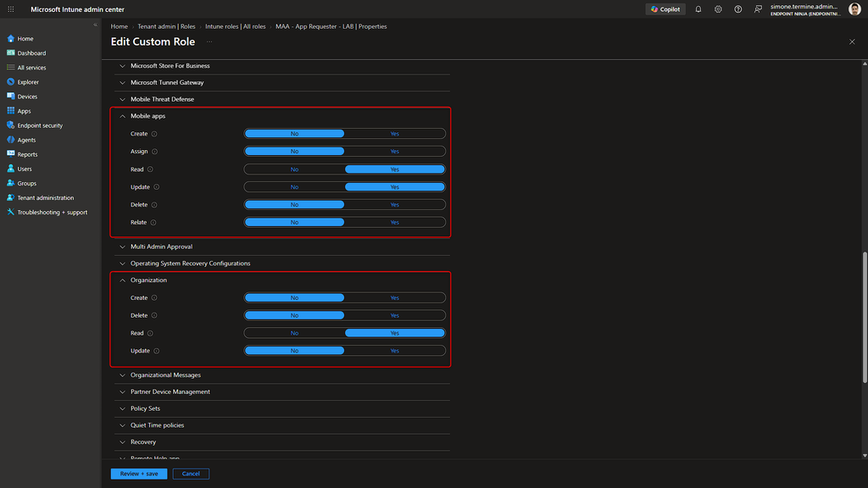Click the Agents sidebar icon
Image resolution: width=868 pixels, height=488 pixels.
pos(10,140)
